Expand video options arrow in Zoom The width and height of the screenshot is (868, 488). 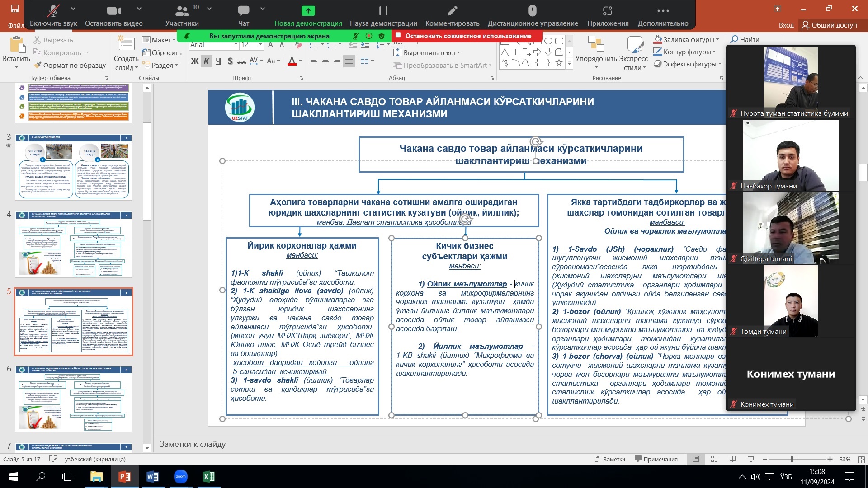pos(139,9)
